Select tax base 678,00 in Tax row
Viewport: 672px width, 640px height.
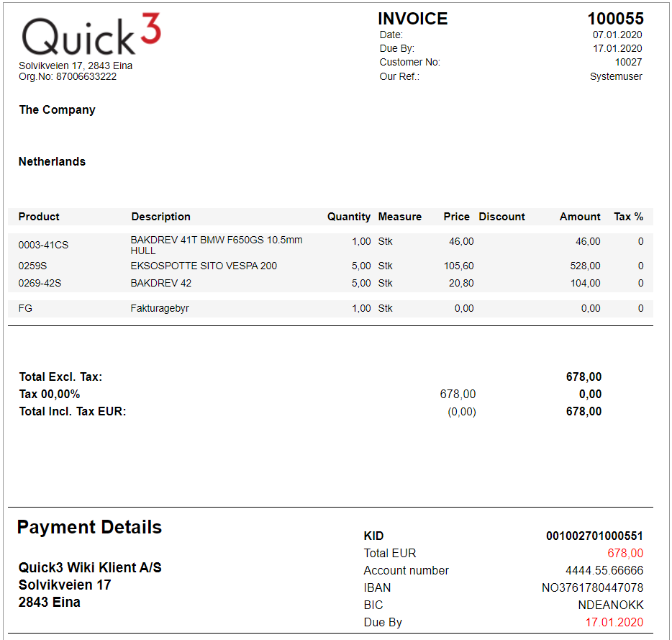[458, 394]
